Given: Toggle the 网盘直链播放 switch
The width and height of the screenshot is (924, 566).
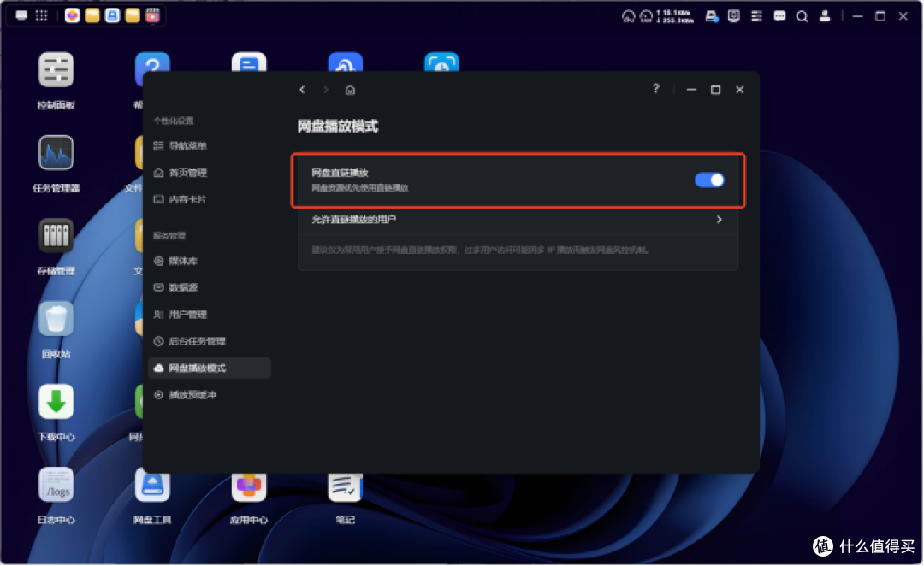Looking at the screenshot, I should pos(709,180).
